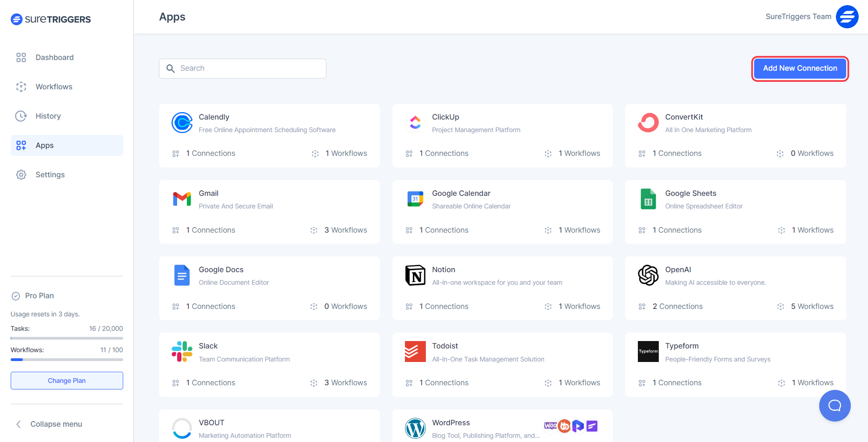Click the Dashboard grid icon
Screen dimensions: 868x442
pos(21,57)
